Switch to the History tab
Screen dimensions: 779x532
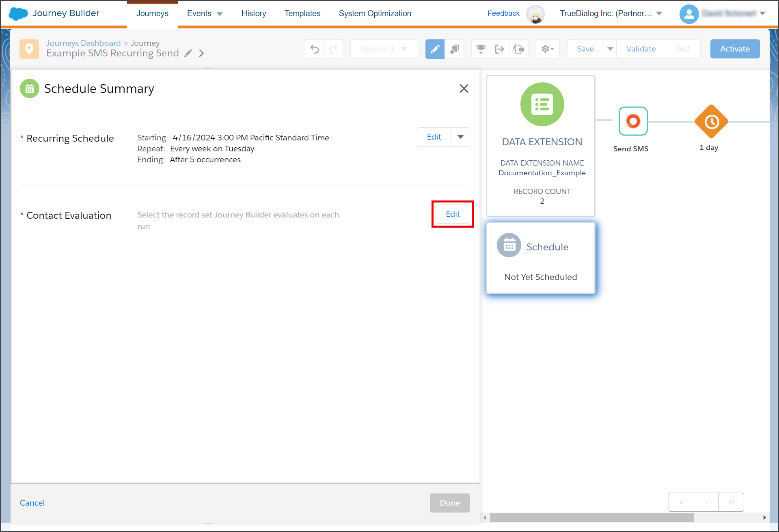[x=254, y=13]
